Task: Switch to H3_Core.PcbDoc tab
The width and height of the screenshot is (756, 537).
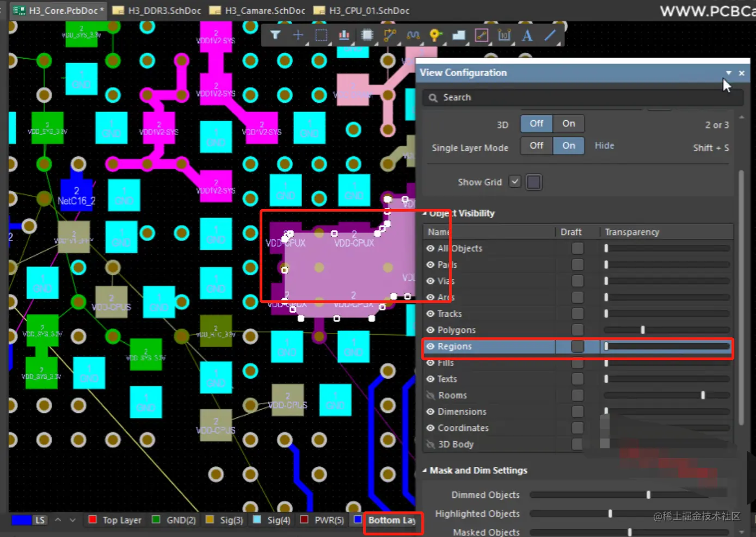Action: pyautogui.click(x=58, y=10)
